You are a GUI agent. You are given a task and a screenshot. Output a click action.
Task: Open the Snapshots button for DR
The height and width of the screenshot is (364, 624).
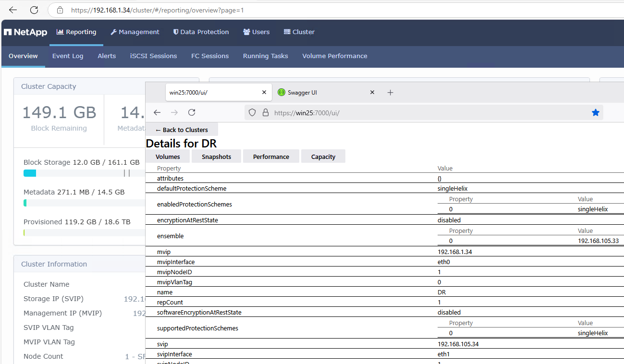(x=216, y=157)
